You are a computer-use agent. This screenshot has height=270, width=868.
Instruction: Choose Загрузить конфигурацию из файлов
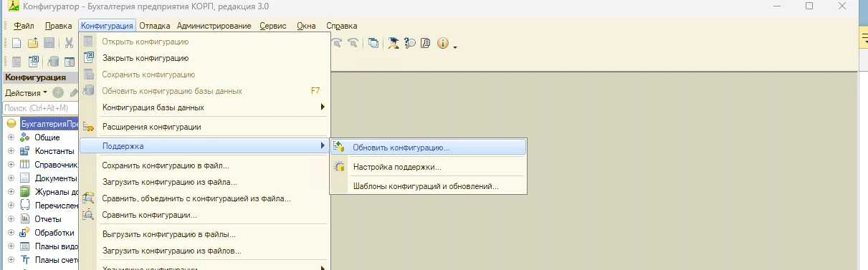pos(204,251)
